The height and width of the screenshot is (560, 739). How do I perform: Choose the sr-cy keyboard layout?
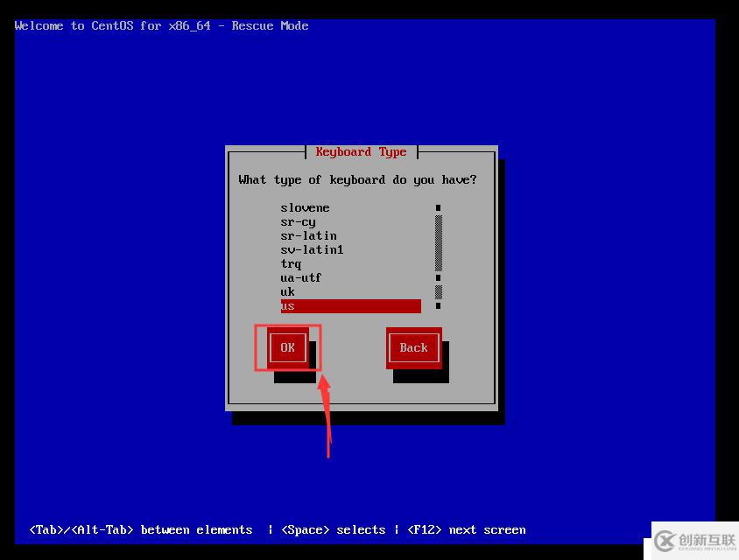click(x=298, y=222)
